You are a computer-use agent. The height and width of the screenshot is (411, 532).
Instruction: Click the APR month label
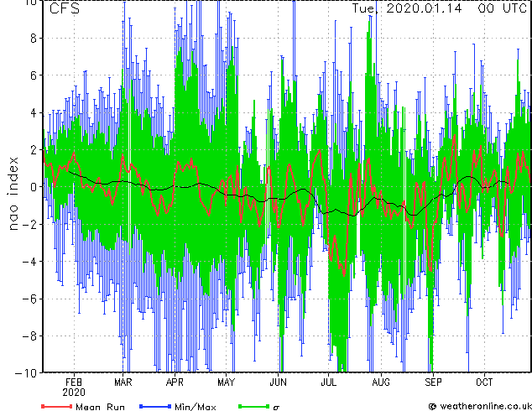pos(175,382)
